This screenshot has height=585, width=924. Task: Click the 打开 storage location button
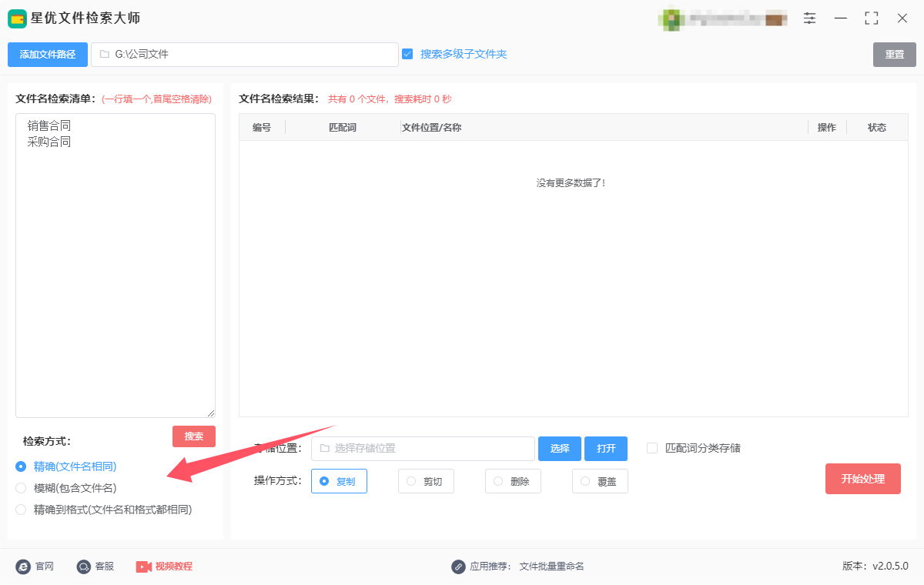click(606, 449)
